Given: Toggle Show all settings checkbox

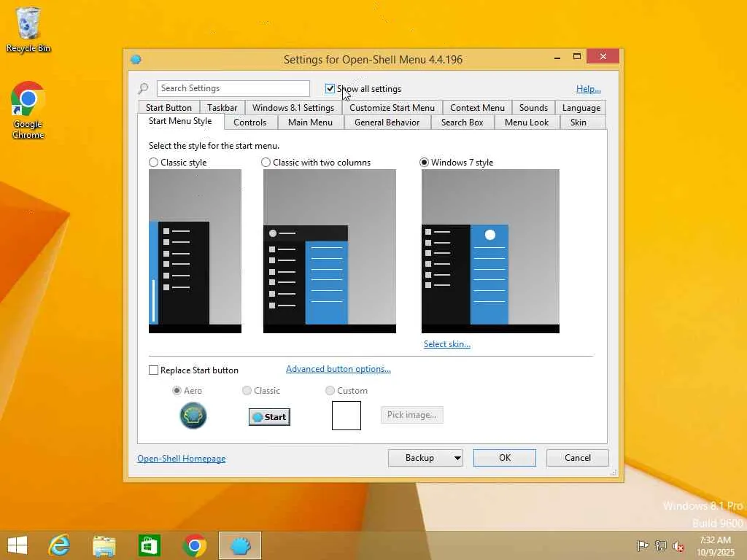Looking at the screenshot, I should point(330,88).
